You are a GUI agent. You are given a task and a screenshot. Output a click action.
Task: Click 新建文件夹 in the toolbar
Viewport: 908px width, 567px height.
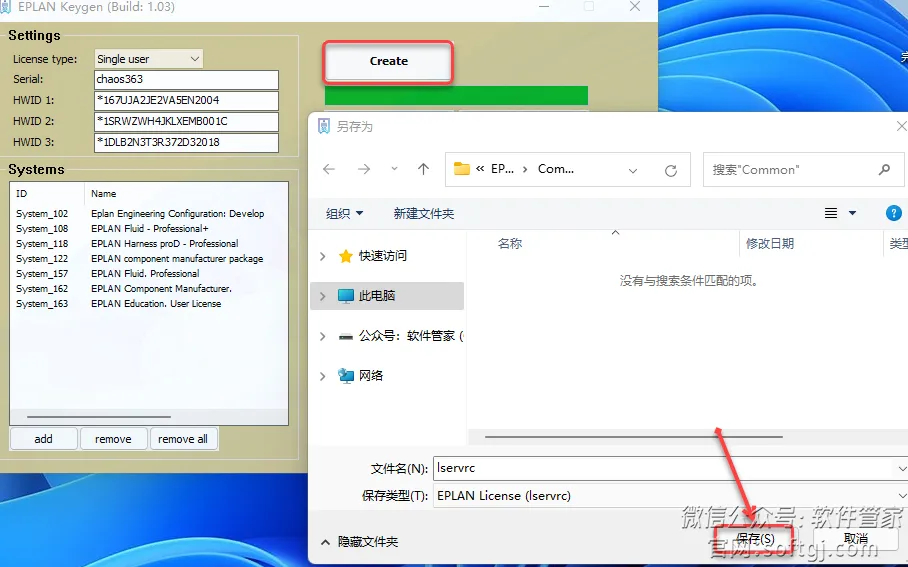point(424,213)
